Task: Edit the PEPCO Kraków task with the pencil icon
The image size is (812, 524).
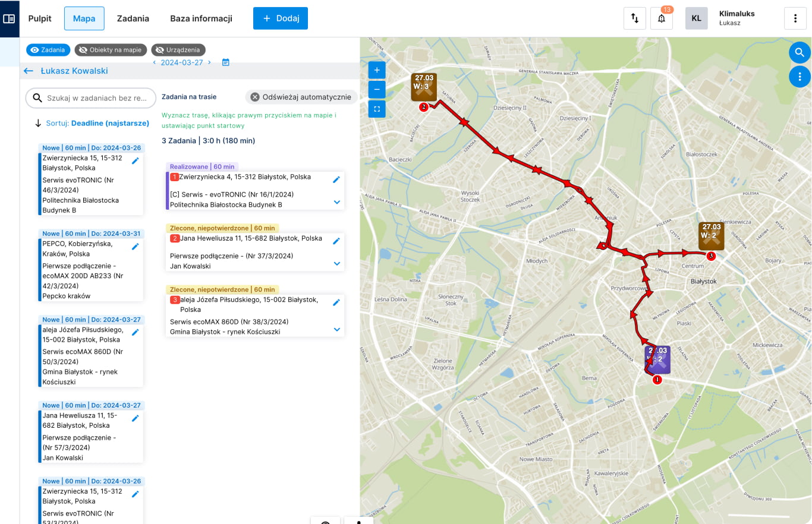Action: [x=135, y=246]
